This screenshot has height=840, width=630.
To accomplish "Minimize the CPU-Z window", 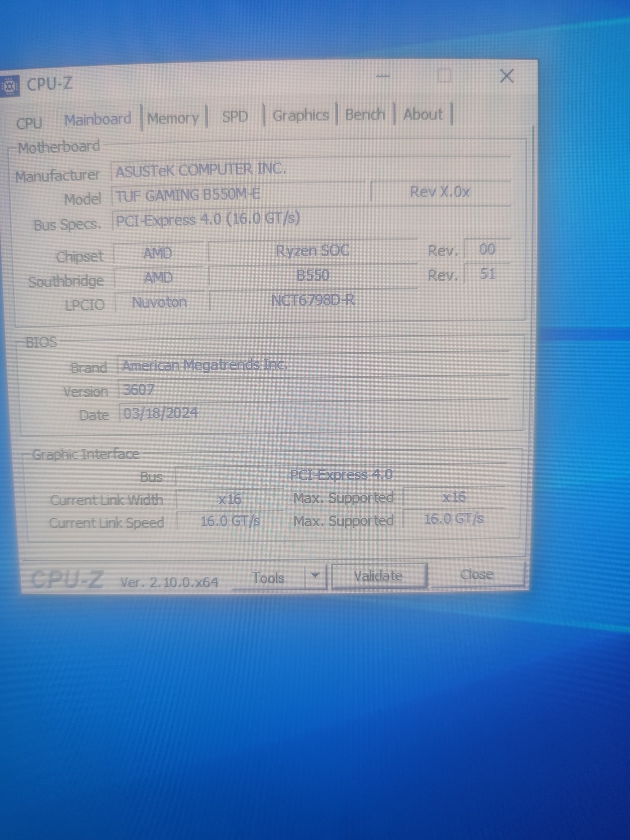I will [x=383, y=76].
